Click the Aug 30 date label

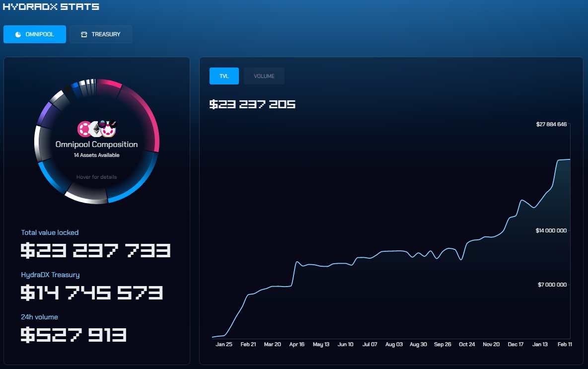(x=418, y=344)
